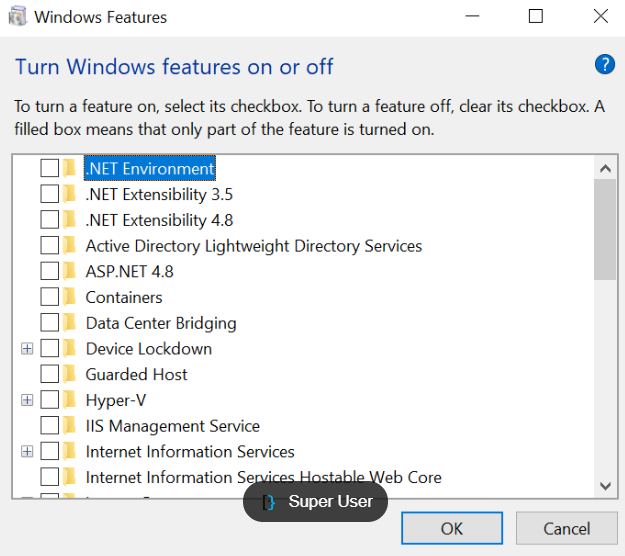Click folder icon beside IIS Management Service
Image resolution: width=625 pixels, height=556 pixels.
pyautogui.click(x=70, y=426)
